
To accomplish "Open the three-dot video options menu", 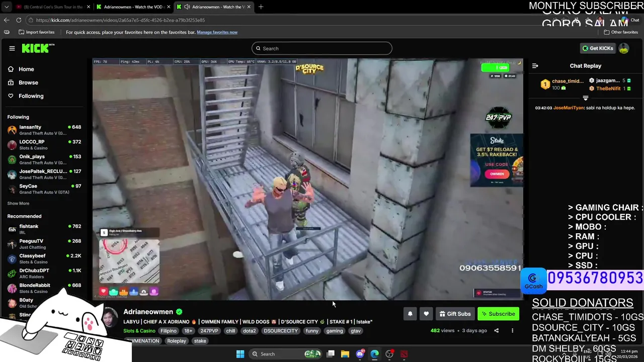I will click(x=512, y=331).
